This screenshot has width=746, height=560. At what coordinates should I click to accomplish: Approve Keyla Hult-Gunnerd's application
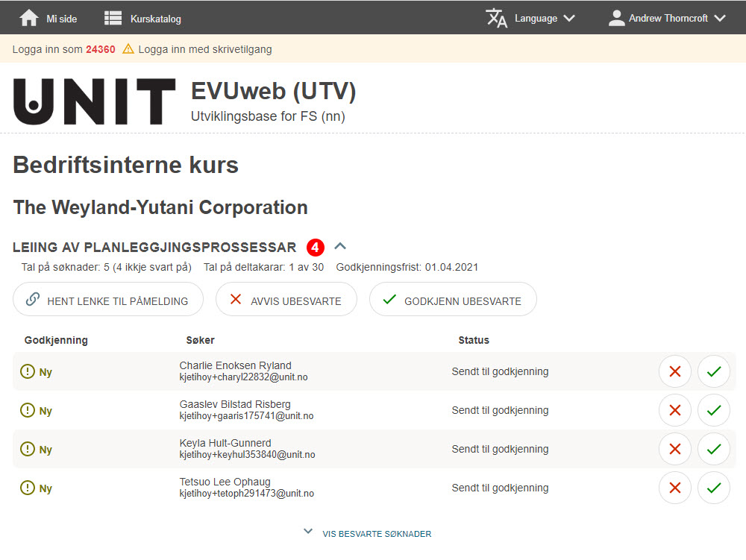[x=714, y=449]
